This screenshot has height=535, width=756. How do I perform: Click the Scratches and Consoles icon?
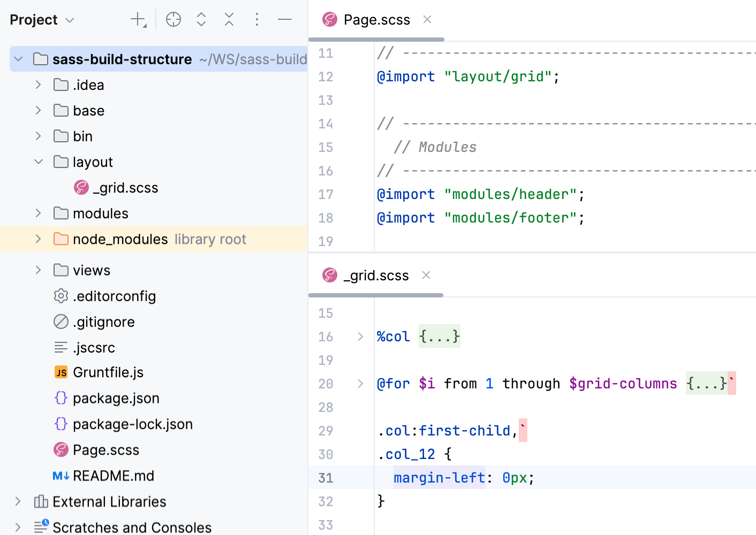click(40, 527)
